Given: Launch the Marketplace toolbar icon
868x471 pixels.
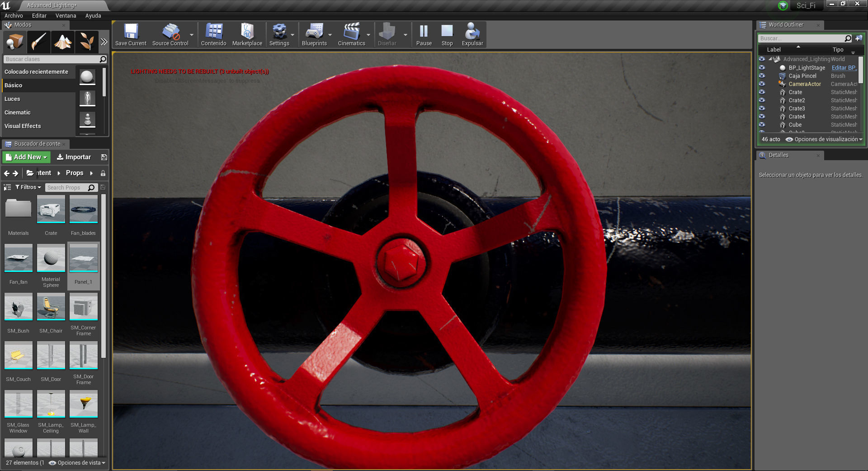Looking at the screenshot, I should [247, 34].
